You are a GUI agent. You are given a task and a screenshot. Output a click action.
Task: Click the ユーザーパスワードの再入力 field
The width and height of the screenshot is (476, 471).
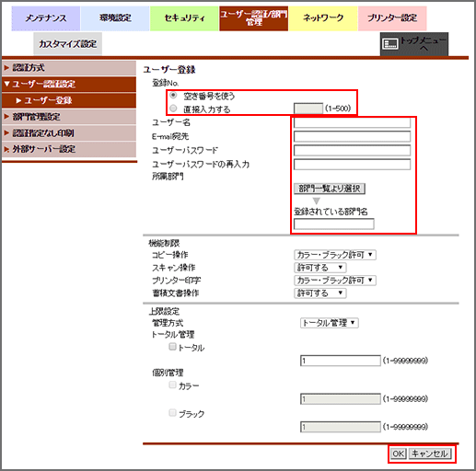(352, 165)
